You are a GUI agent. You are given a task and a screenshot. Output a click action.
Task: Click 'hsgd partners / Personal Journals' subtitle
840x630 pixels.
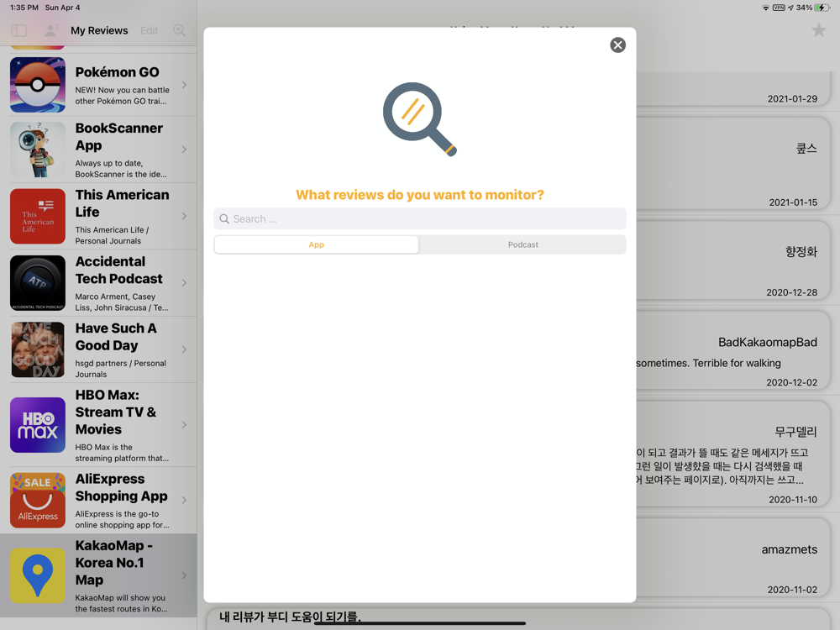pos(120,369)
